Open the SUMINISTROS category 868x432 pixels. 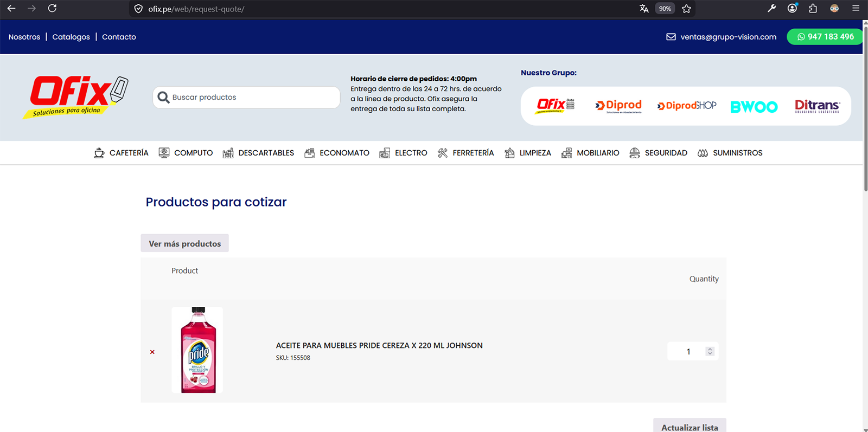click(x=730, y=153)
